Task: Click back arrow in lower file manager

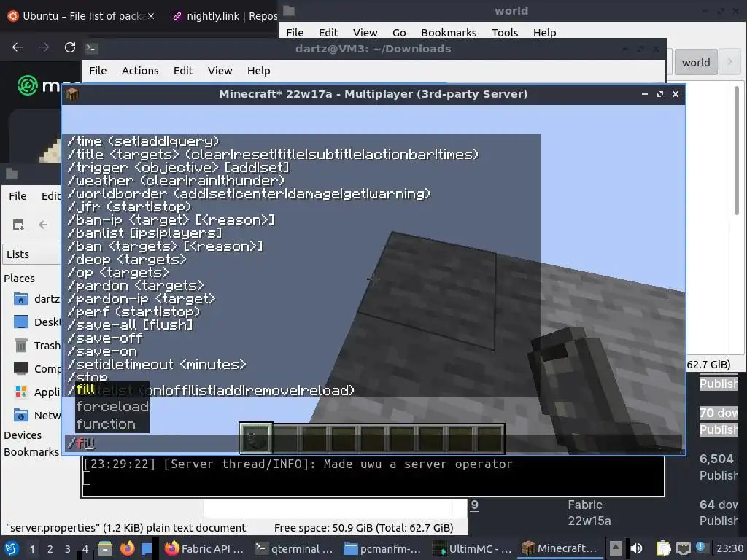Action: click(x=43, y=225)
